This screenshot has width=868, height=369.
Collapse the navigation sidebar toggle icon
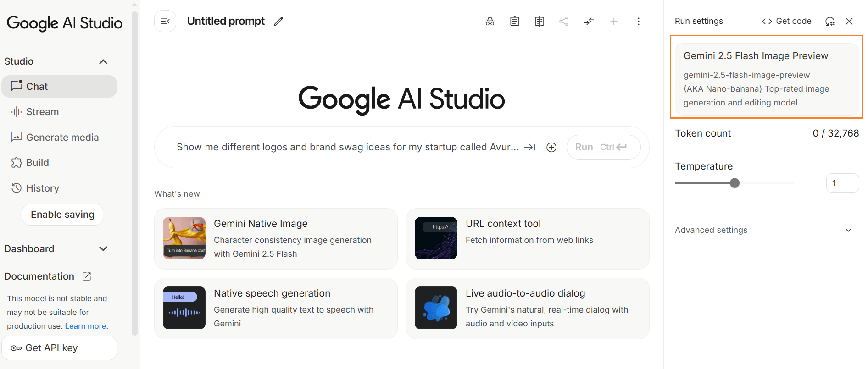165,21
